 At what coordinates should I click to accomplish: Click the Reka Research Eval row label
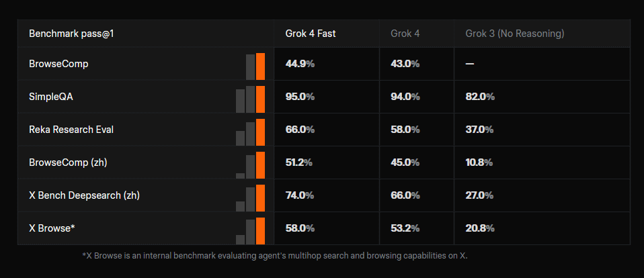pos(71,130)
